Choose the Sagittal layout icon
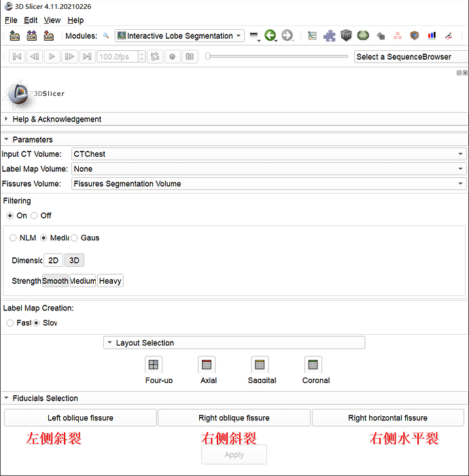The image size is (469, 476). click(x=260, y=365)
